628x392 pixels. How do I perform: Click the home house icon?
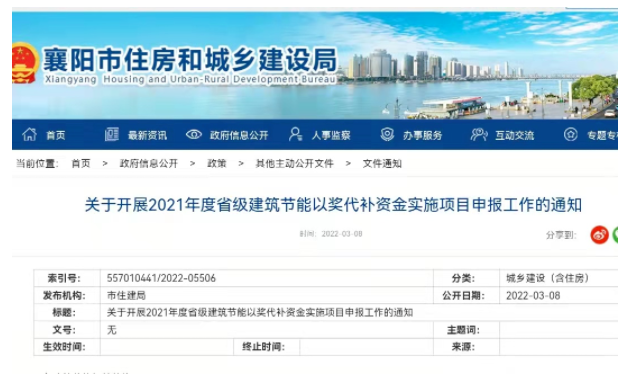click(x=29, y=135)
